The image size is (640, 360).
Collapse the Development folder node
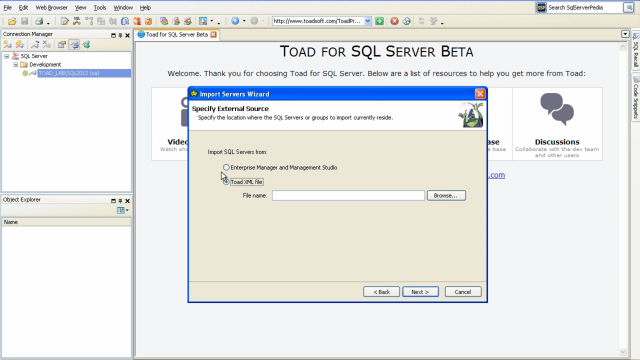pyautogui.click(x=16, y=64)
